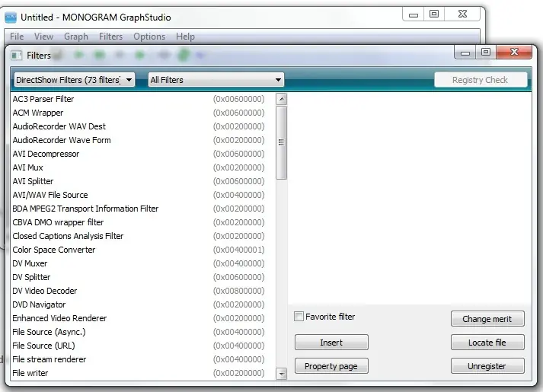Maximize the GraphStudio main window
The height and width of the screenshot is (392, 543).
(x=434, y=14)
